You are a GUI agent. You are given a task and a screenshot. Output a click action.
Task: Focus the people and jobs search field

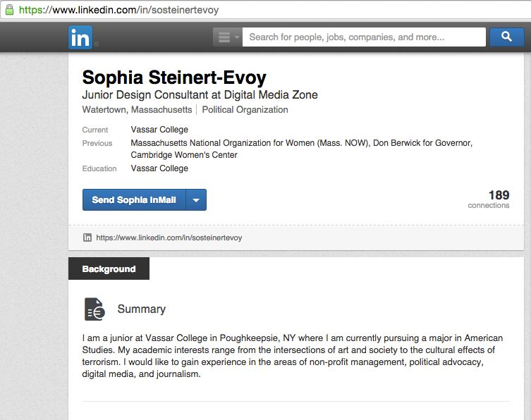[364, 37]
